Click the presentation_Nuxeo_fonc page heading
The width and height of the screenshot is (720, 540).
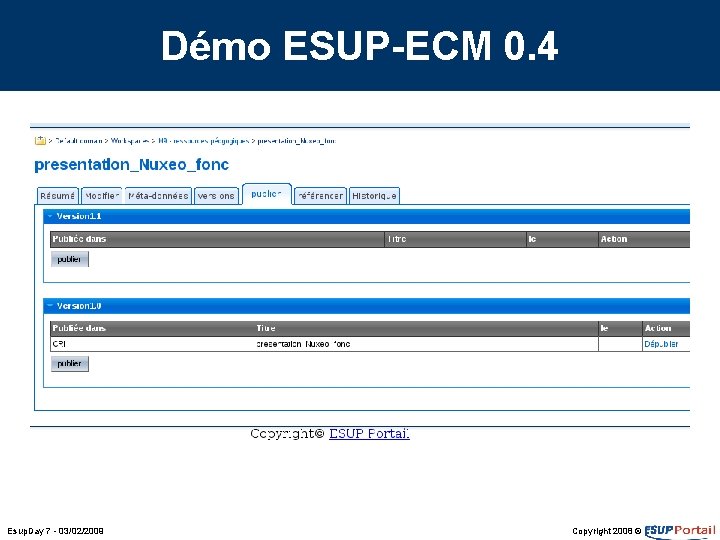coord(132,164)
